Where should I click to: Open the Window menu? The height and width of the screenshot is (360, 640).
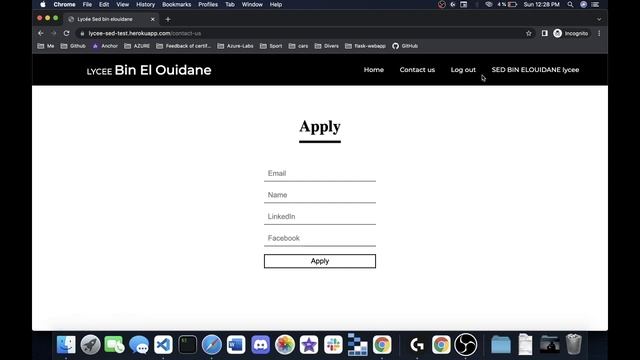pos(252,4)
